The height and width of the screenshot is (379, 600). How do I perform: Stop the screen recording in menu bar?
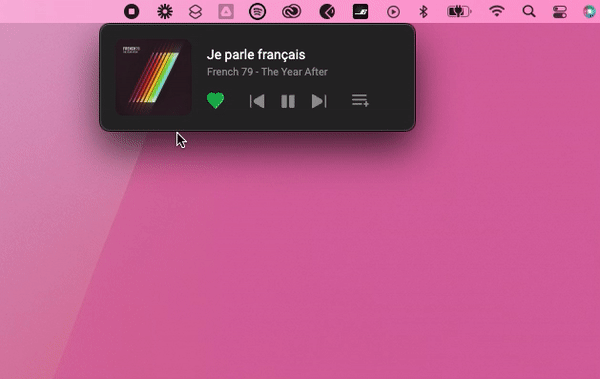132,11
